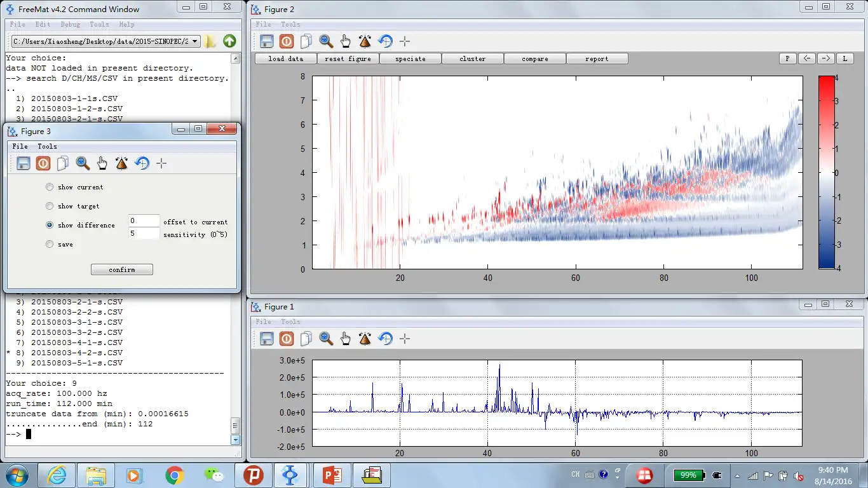Click the crosshair icon in Figure 3 toolbar
The image size is (868, 488).
click(x=161, y=163)
